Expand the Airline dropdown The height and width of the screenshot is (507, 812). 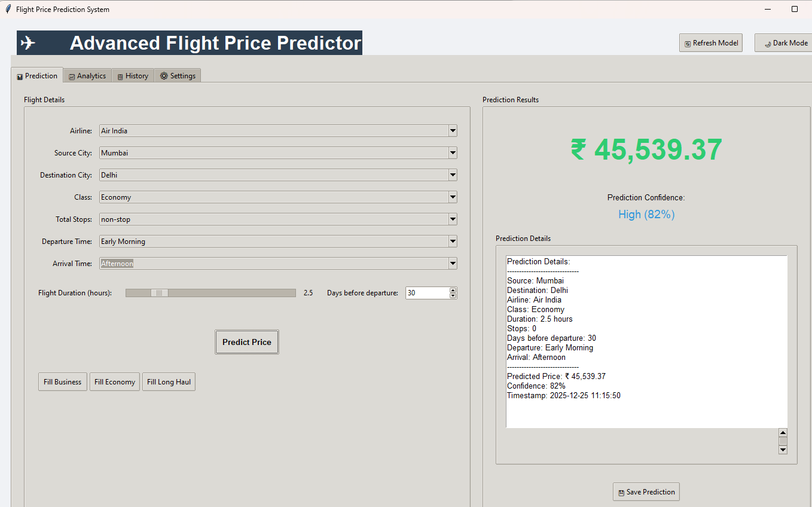point(453,131)
